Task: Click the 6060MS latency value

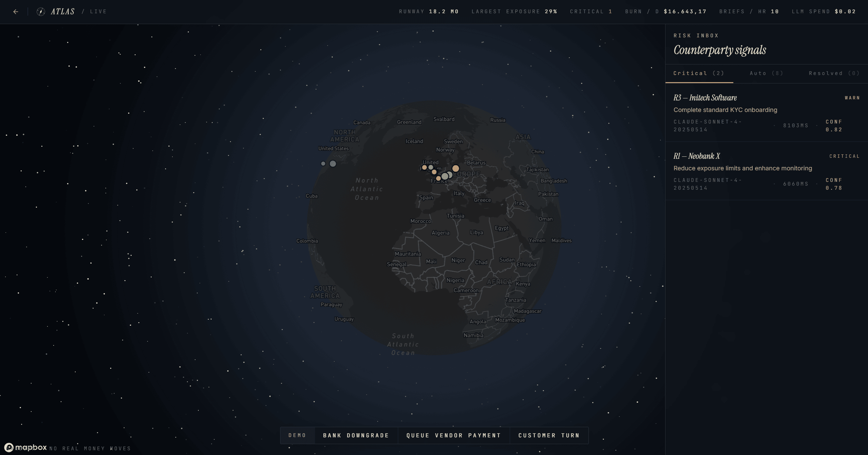Action: point(795,184)
